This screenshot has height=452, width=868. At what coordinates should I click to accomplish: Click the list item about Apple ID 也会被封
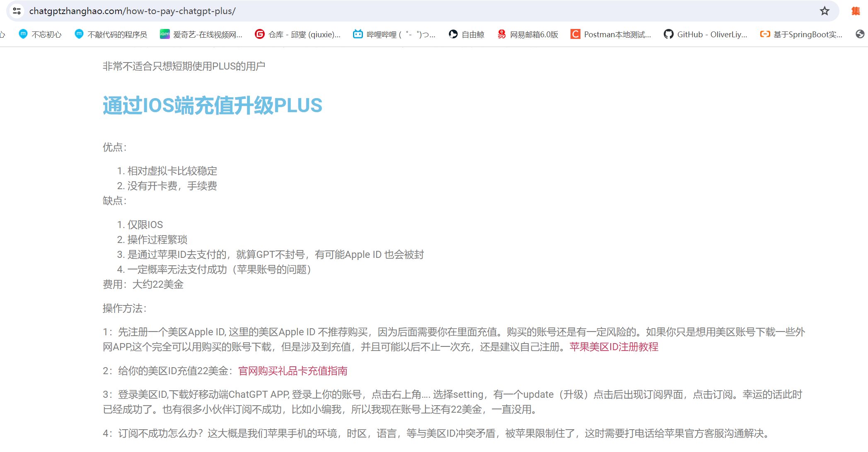(276, 255)
